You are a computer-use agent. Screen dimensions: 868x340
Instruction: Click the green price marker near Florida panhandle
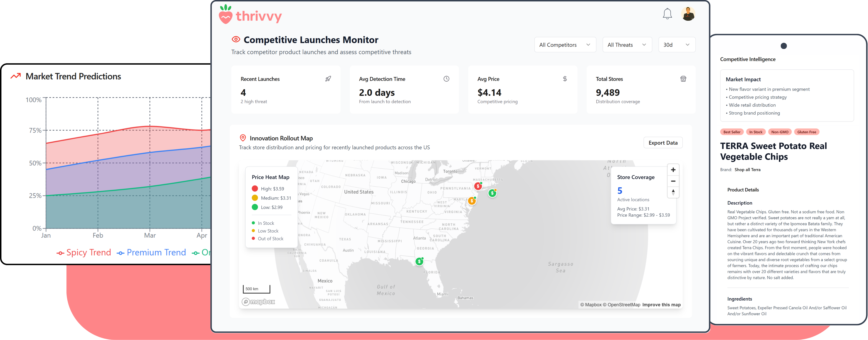click(419, 261)
